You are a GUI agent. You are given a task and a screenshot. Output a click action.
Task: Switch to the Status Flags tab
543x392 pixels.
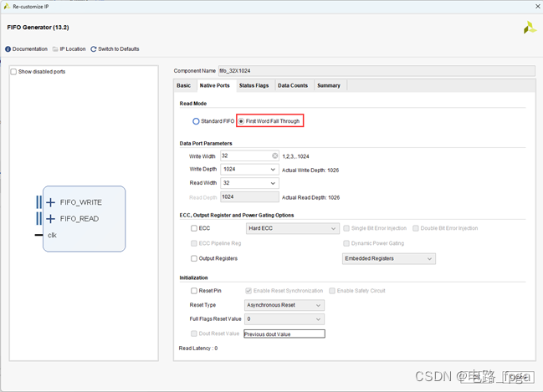pyautogui.click(x=254, y=85)
